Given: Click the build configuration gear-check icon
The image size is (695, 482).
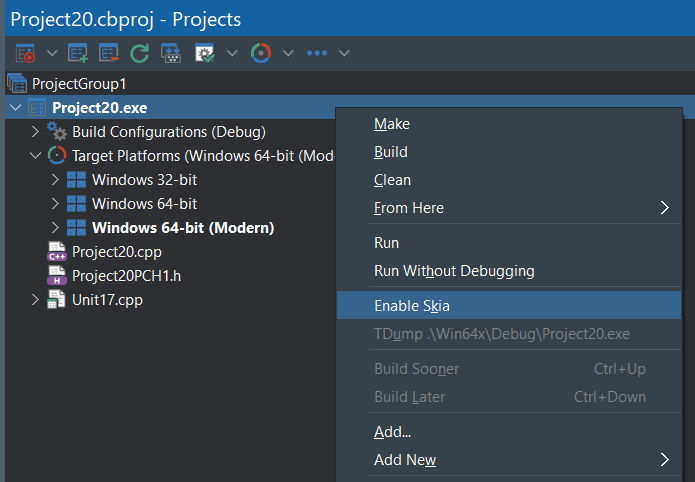Looking at the screenshot, I should tap(205, 53).
